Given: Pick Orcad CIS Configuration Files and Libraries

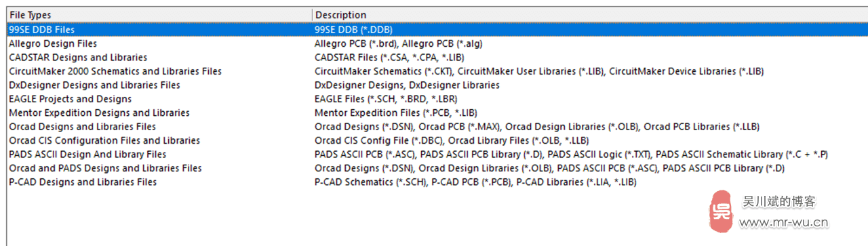Looking at the screenshot, I should (104, 141).
